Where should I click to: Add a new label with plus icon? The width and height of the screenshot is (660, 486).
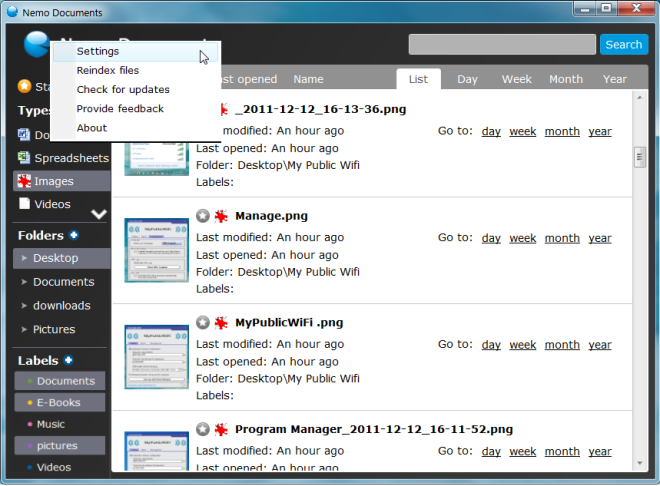tap(68, 360)
